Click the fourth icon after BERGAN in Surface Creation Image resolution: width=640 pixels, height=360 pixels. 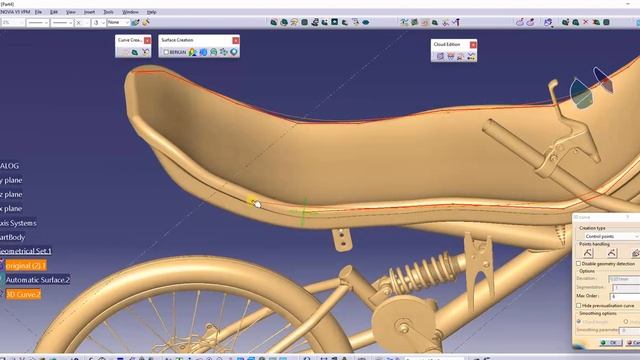click(x=223, y=52)
